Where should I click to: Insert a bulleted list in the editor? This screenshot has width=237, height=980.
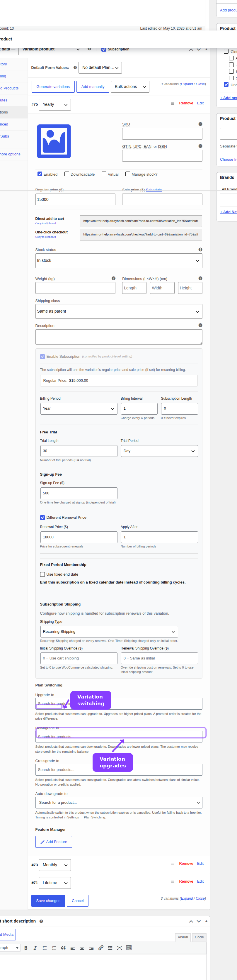tap(45, 948)
